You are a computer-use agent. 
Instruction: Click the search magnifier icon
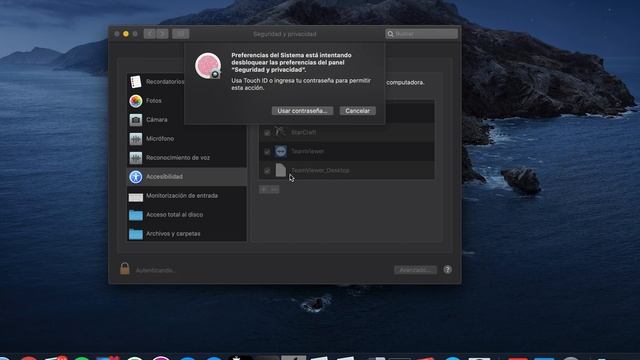point(391,34)
